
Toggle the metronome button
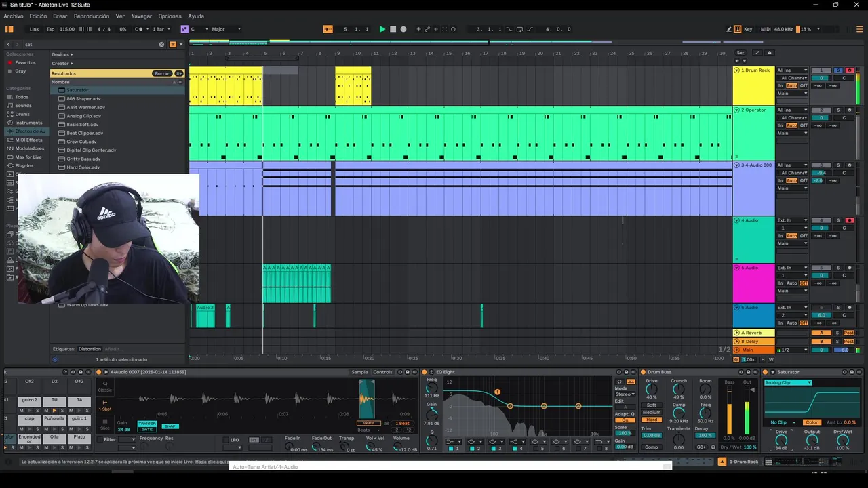(140, 29)
